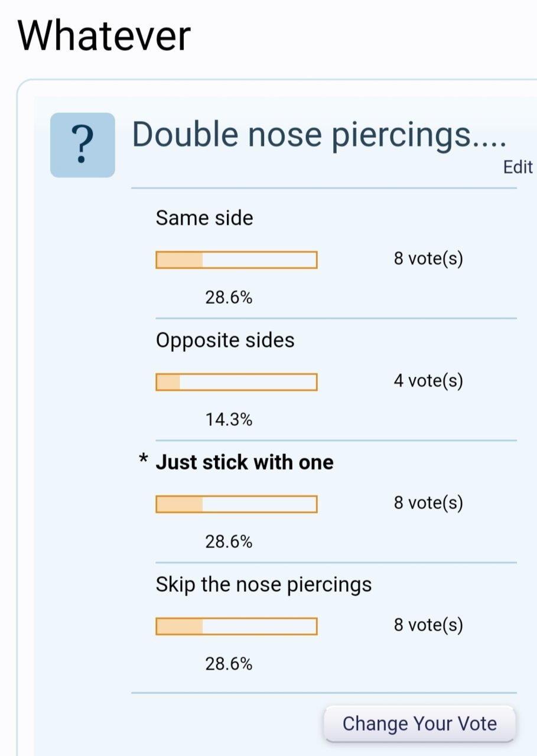Click the 4 vote(s) count for Opposite sides
The height and width of the screenshot is (756, 537).
[428, 381]
